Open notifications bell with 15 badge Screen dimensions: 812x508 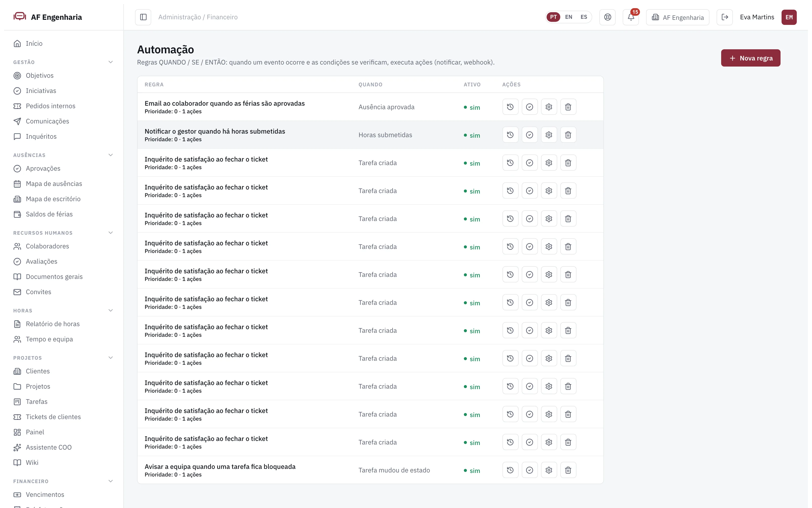[631, 17]
